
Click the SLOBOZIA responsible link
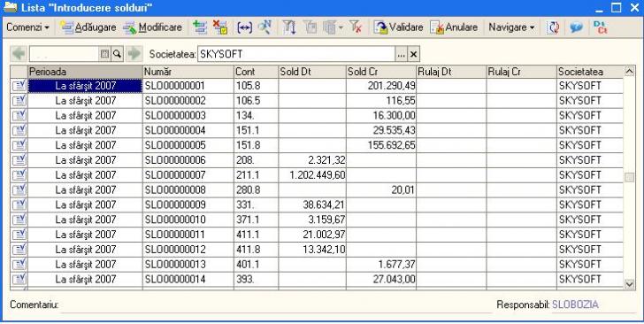click(x=575, y=305)
